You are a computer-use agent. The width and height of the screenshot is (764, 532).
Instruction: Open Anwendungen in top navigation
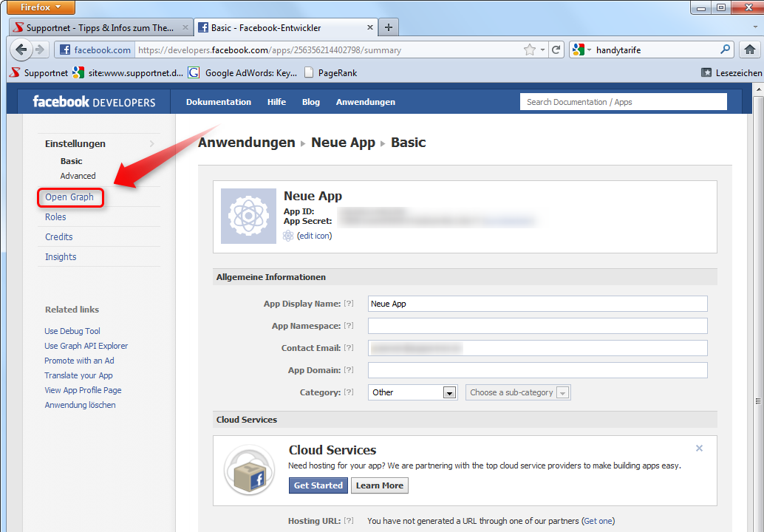366,102
